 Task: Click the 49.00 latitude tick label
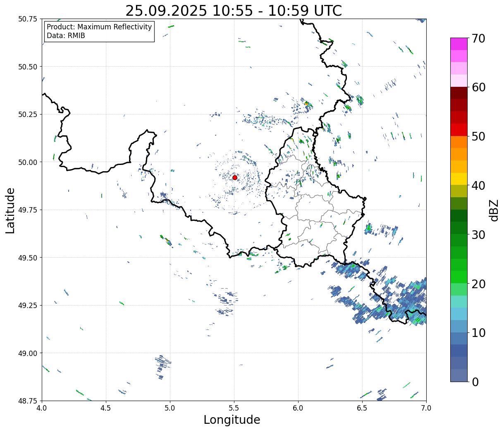coord(28,353)
